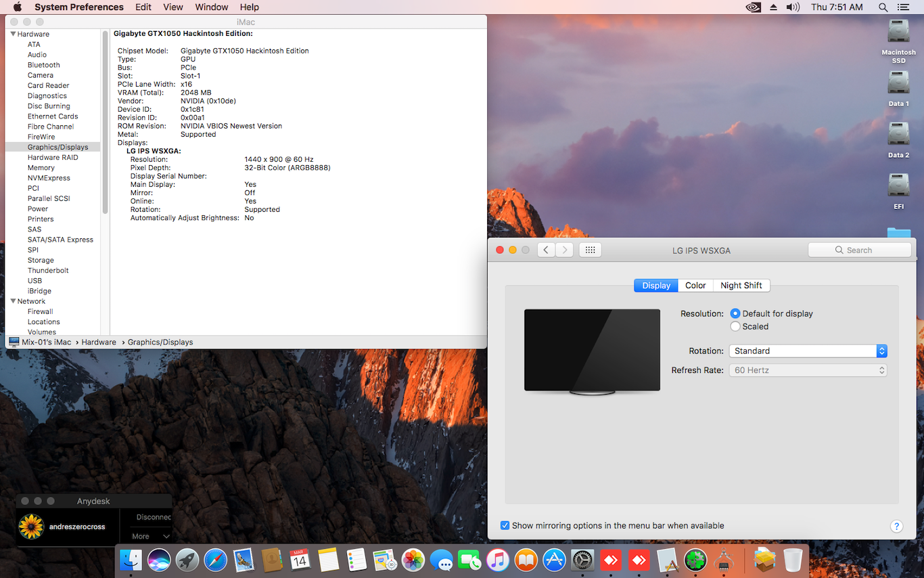Viewport: 924px width, 578px height.
Task: Launch Siri from the dock
Action: (159, 560)
